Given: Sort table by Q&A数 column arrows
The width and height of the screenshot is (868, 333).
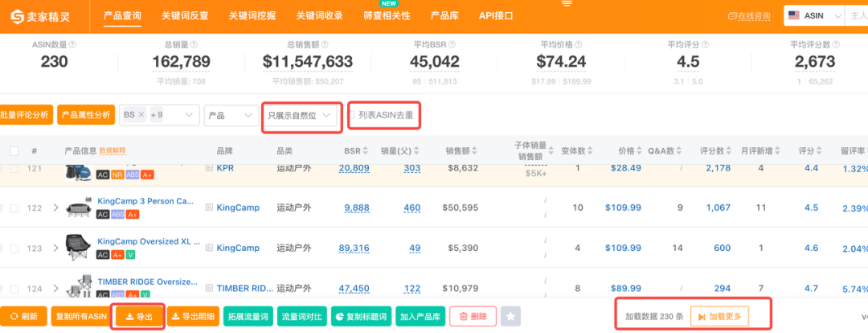Looking at the screenshot, I should (679, 150).
